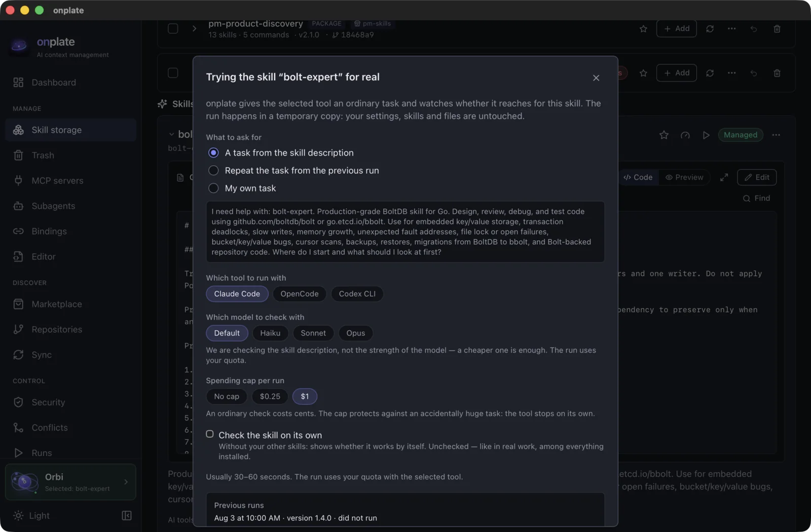Delete the pm-product-discovery package
Image resolution: width=811 pixels, height=532 pixels.
click(x=777, y=29)
